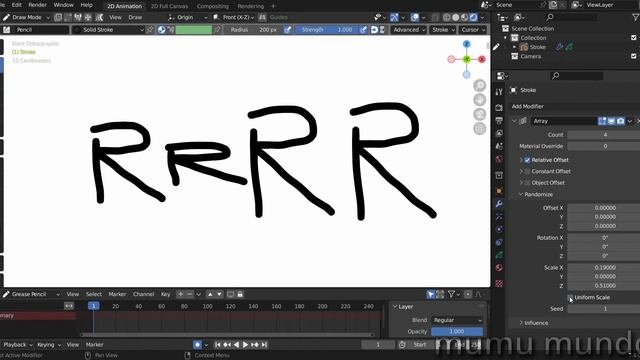Toggle Array modifier edit mode icon
Viewport: 640px width, 360px height.
602,121
